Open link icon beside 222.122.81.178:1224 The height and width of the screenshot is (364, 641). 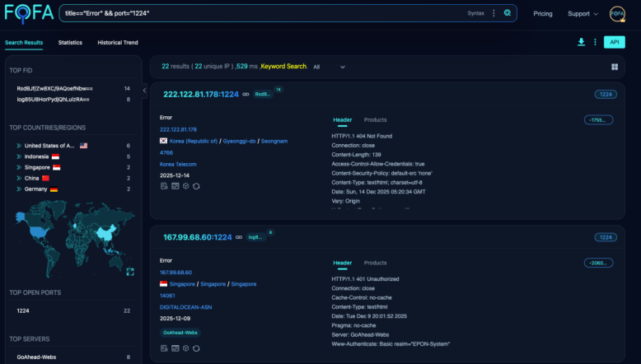[246, 95]
